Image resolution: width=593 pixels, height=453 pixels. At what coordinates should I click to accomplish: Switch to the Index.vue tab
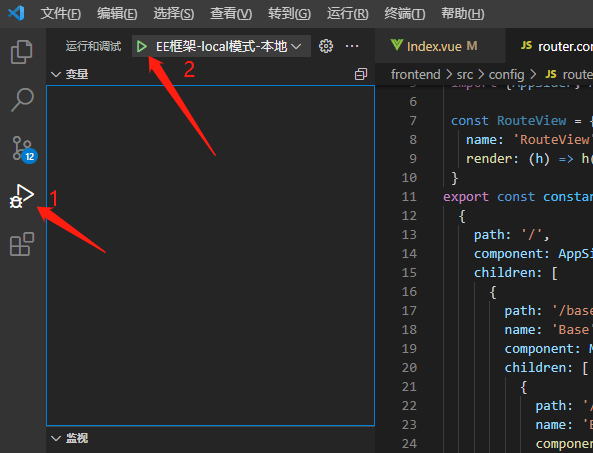(x=434, y=46)
